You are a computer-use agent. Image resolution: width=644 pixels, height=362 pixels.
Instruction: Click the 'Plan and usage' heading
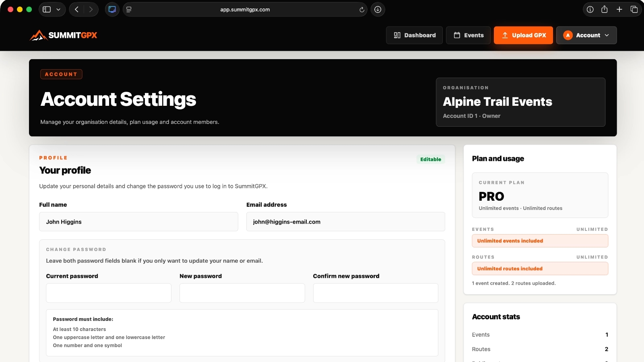tap(498, 158)
